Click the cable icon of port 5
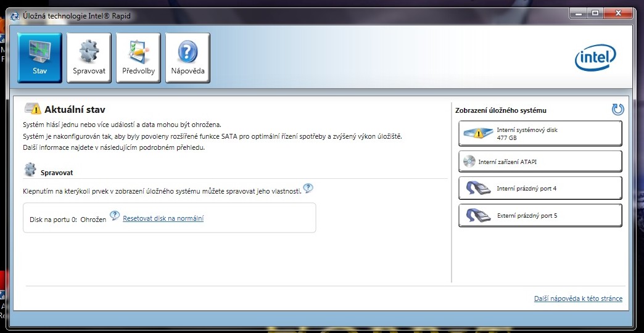 pyautogui.click(x=479, y=216)
